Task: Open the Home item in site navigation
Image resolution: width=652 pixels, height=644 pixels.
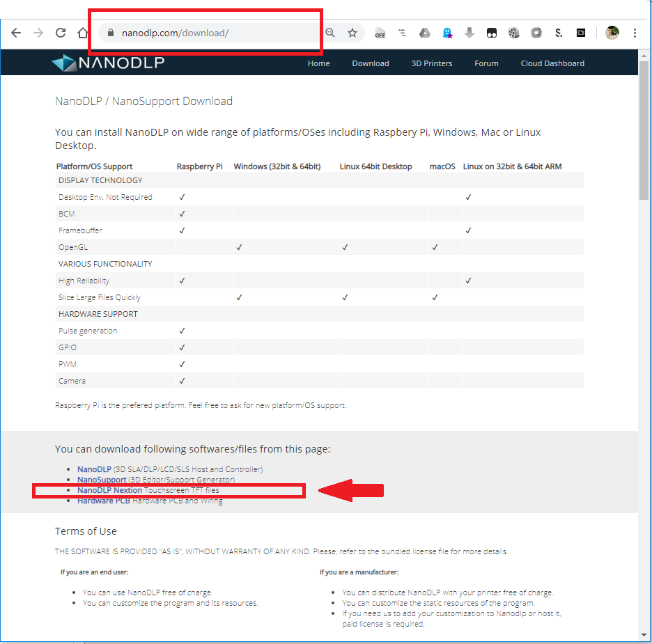Action: [318, 63]
